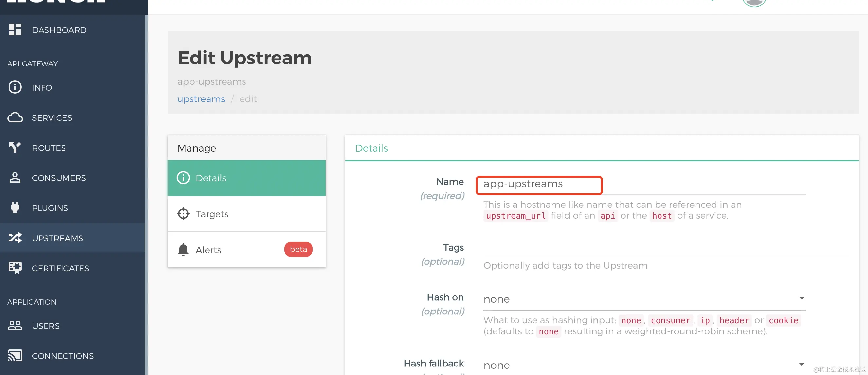Viewport: 868px width, 375px height.
Task: Click the Dashboard grid icon
Action: coord(15,30)
